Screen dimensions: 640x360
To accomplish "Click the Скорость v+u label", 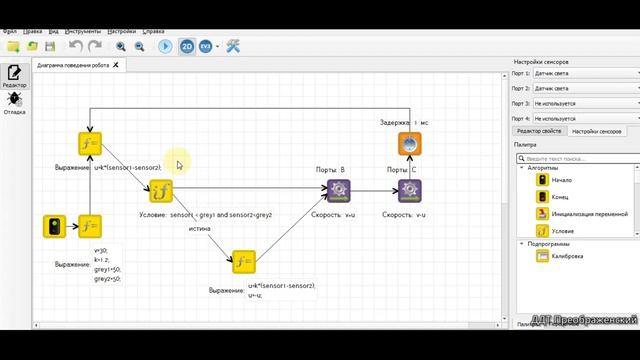I will [333, 215].
